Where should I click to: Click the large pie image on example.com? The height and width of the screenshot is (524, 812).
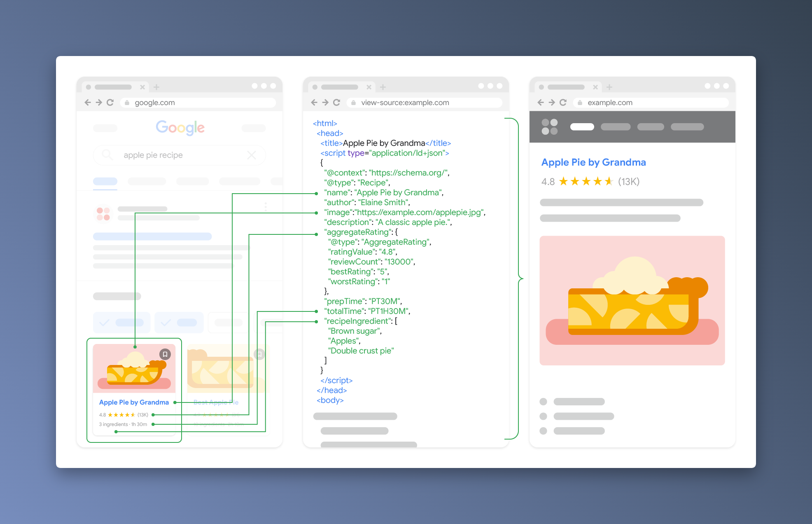point(632,301)
